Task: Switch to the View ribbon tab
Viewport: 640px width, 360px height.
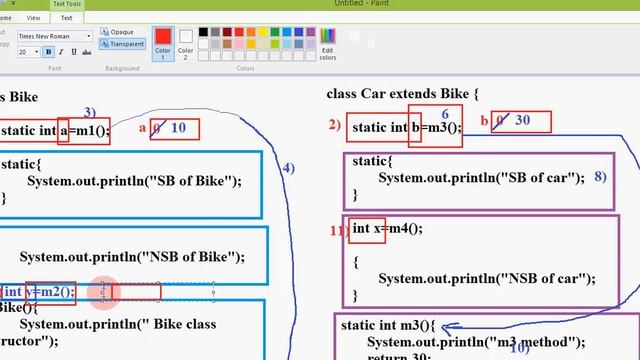Action: coord(33,18)
